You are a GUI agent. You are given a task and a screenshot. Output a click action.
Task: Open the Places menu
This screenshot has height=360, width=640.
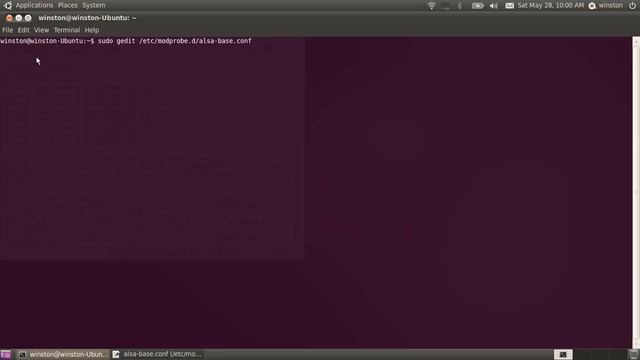pyautogui.click(x=67, y=5)
